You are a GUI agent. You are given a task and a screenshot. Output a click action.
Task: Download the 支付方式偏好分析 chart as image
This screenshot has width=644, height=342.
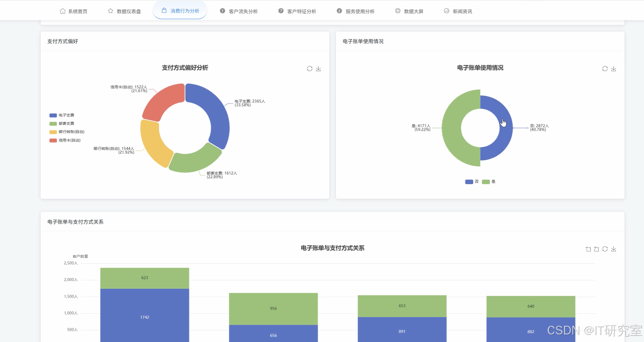pyautogui.click(x=318, y=69)
